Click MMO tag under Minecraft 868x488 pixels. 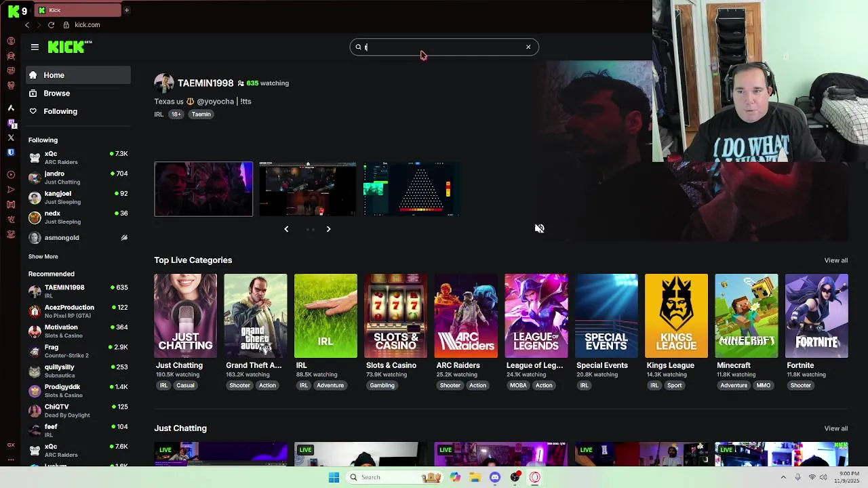point(763,386)
